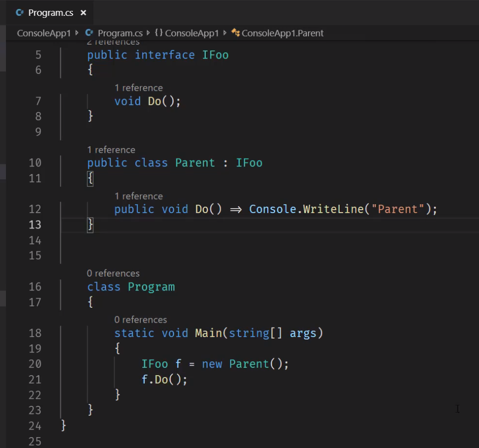This screenshot has height=448, width=479.
Task: Click the f.Do() call on line 21
Action: [164, 380]
